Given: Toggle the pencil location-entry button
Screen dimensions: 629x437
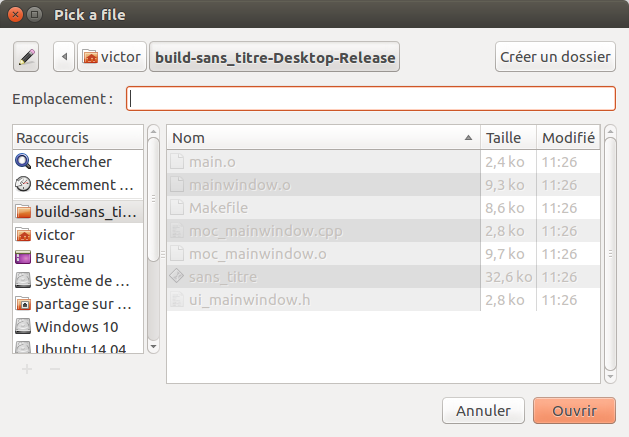Looking at the screenshot, I should (26, 57).
